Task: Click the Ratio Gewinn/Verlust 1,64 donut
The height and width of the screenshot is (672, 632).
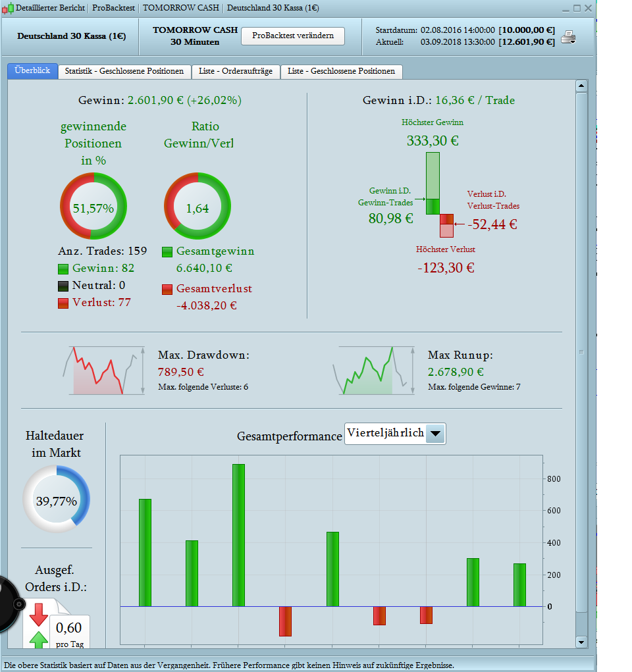Action: 197,206
